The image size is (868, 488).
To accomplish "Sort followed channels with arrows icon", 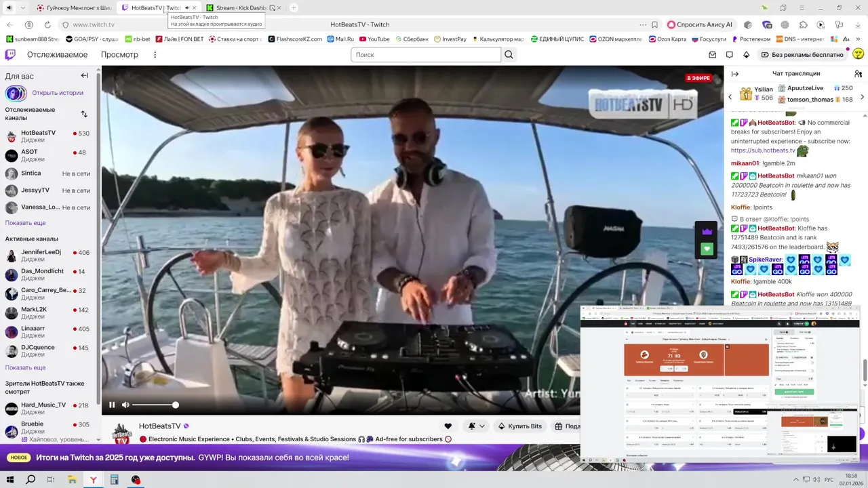I will click(84, 114).
